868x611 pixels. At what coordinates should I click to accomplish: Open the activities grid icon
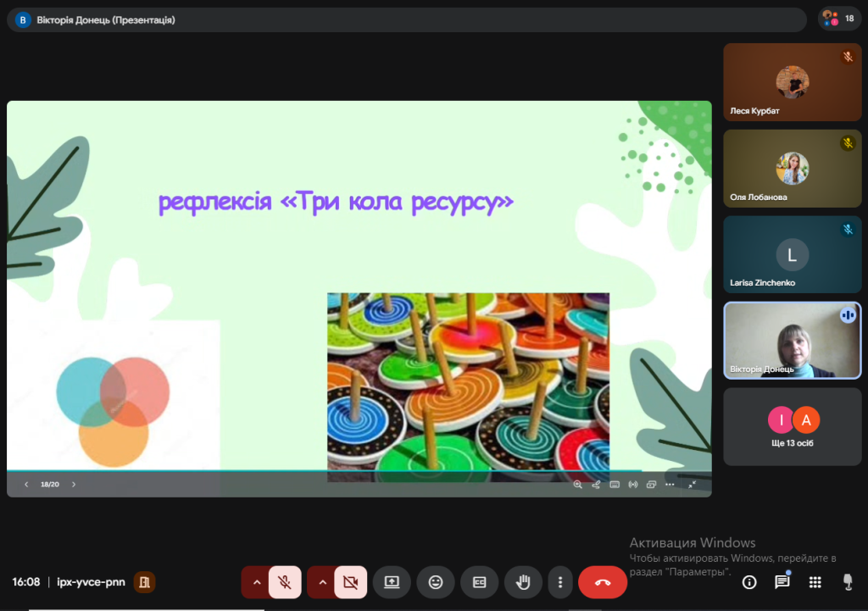point(815,582)
